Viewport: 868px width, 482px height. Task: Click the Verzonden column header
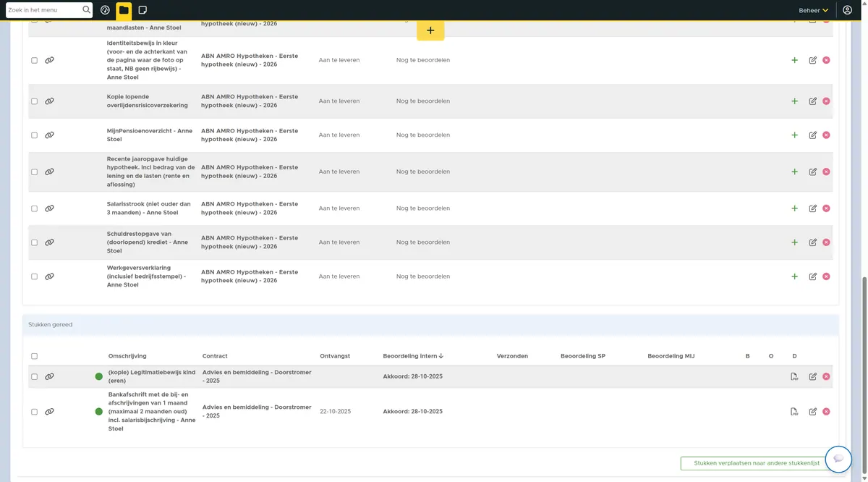(512, 356)
